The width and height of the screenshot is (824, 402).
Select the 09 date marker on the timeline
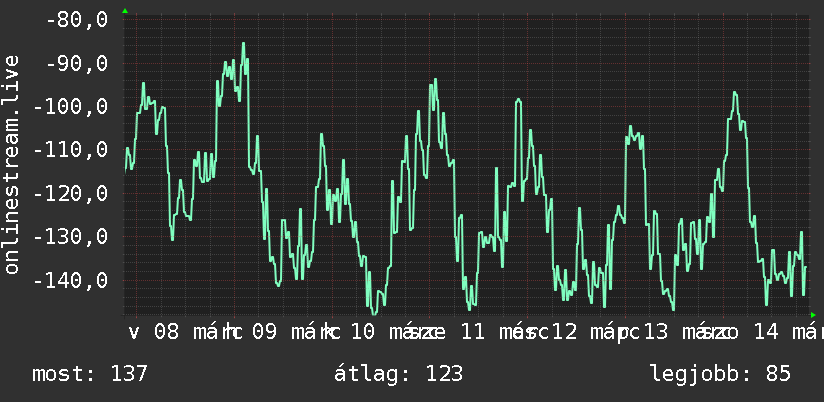coord(264,332)
